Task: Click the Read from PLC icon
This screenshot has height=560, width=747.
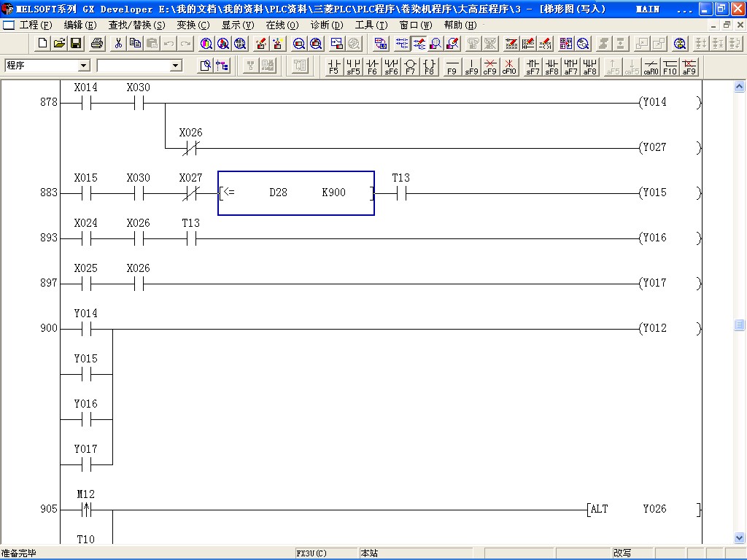Action: (277, 44)
